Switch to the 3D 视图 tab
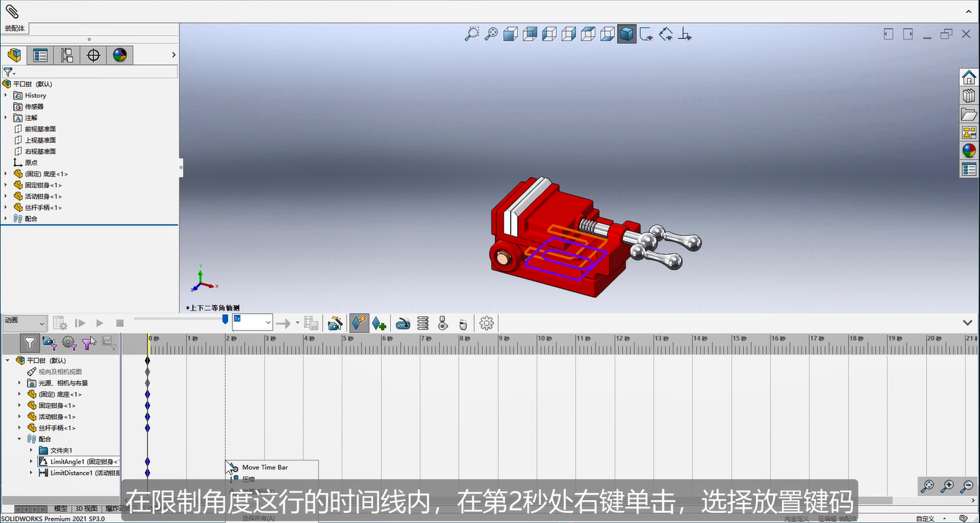The width and height of the screenshot is (980, 523). coord(86,508)
